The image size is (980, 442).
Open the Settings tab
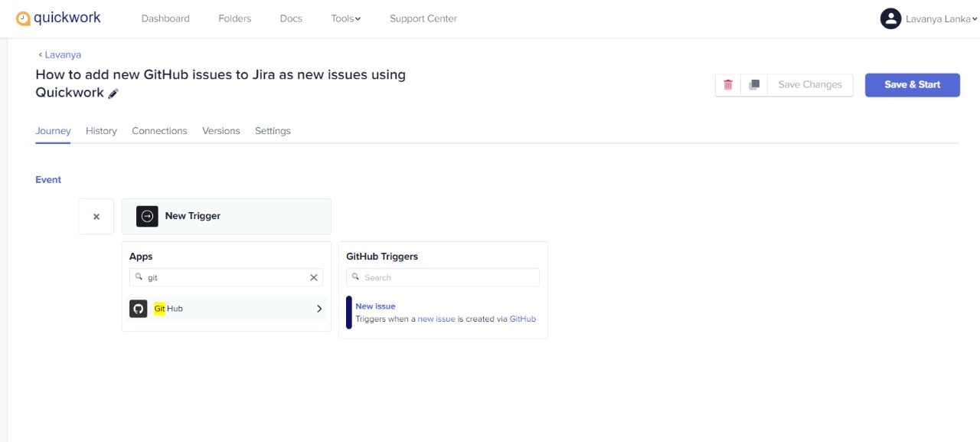(273, 131)
